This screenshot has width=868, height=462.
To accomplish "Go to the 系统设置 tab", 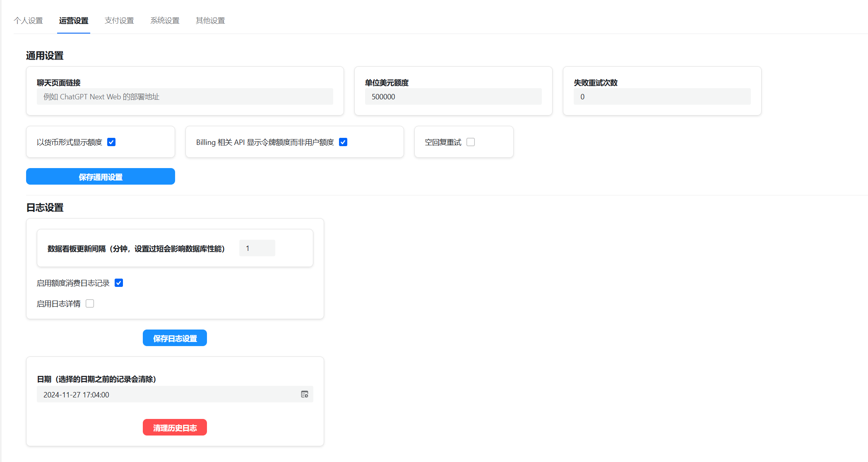I will (x=165, y=21).
